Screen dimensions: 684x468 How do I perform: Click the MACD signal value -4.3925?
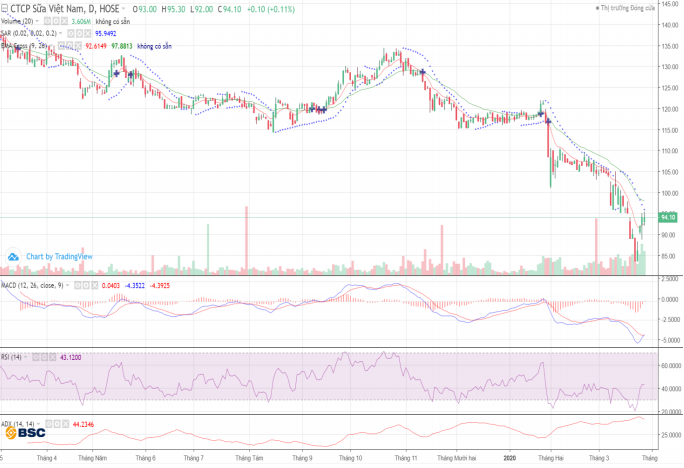(160, 285)
